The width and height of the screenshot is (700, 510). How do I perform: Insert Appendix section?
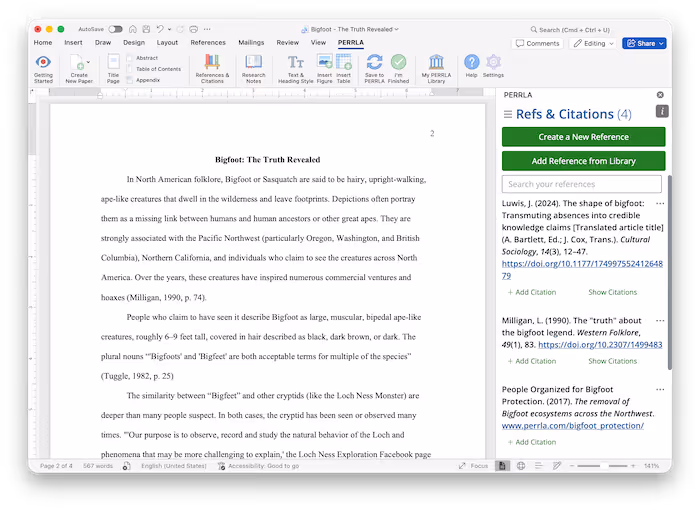143,80
